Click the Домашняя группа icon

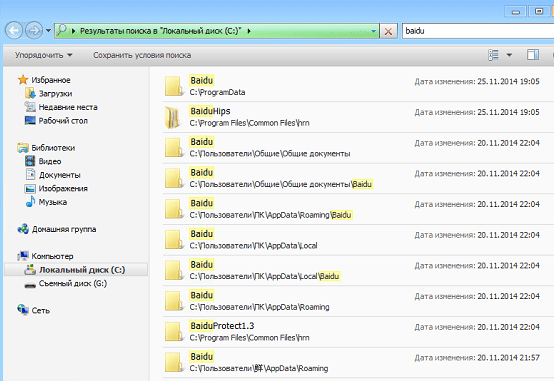pyautogui.click(x=23, y=229)
